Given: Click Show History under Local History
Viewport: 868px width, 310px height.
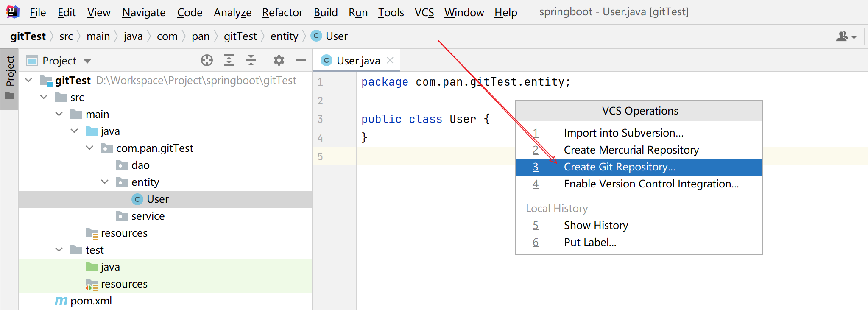Looking at the screenshot, I should tap(596, 226).
